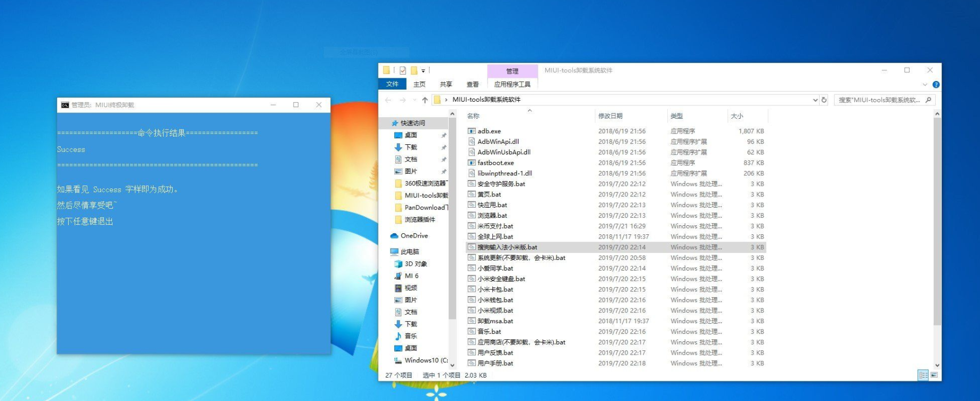Viewport: 980px width, 401px height.
Task: Click the folder icon in Explorer's title bar
Action: click(x=386, y=70)
